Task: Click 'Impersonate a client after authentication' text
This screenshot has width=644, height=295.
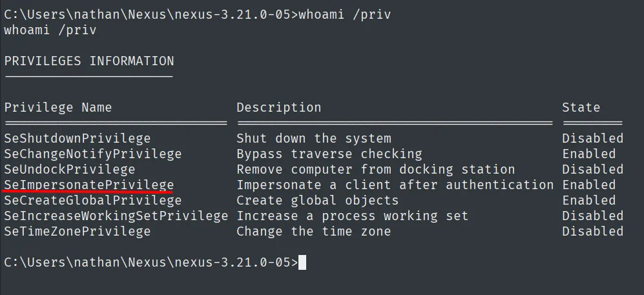Action: (x=395, y=185)
